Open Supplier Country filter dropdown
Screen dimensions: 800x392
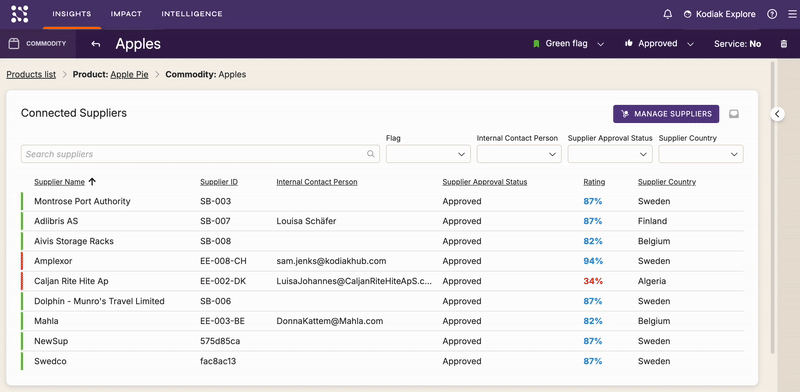tap(701, 154)
